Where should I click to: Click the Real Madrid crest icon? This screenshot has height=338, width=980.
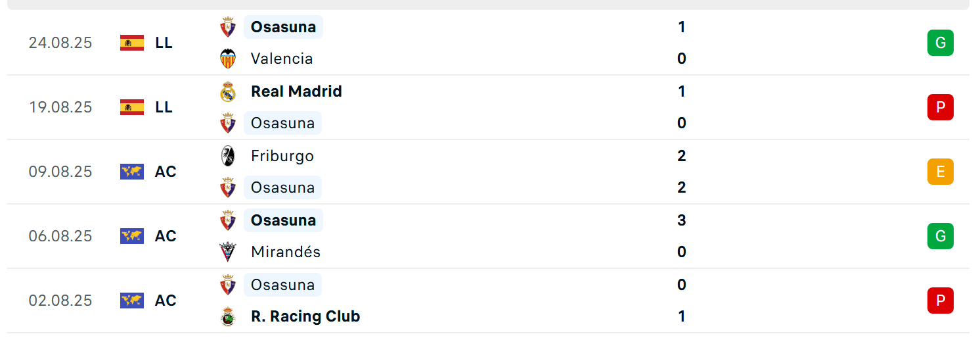click(x=228, y=91)
